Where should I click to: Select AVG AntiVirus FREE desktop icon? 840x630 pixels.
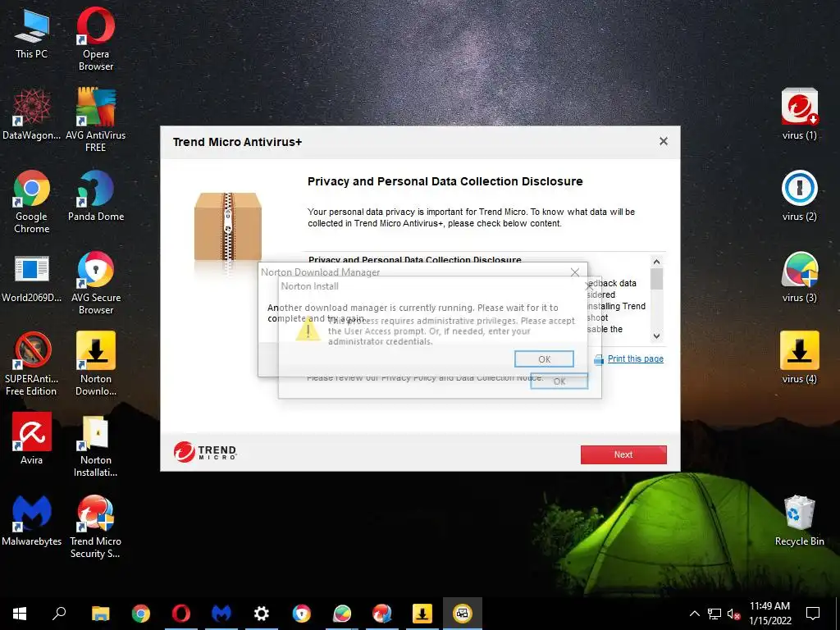tap(96, 120)
